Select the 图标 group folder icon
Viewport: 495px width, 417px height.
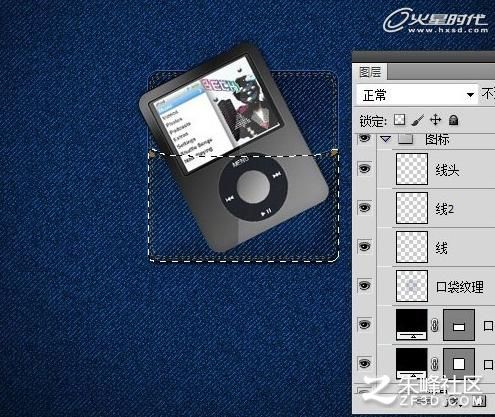[x=406, y=138]
